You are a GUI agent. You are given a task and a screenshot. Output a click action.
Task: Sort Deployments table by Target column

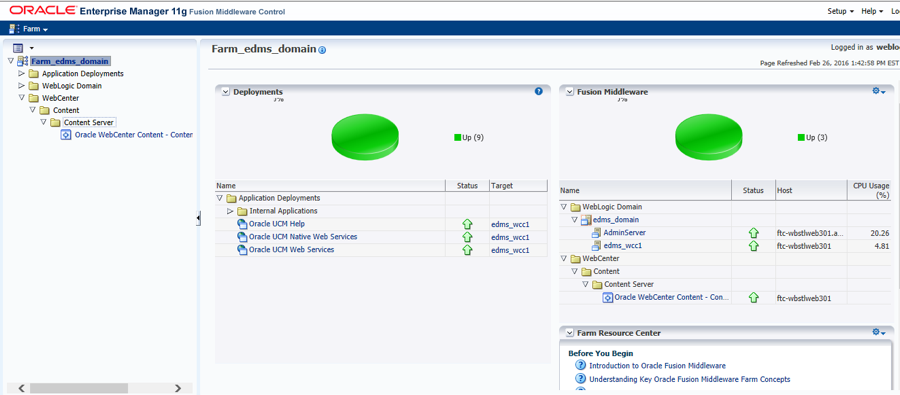coord(518,185)
